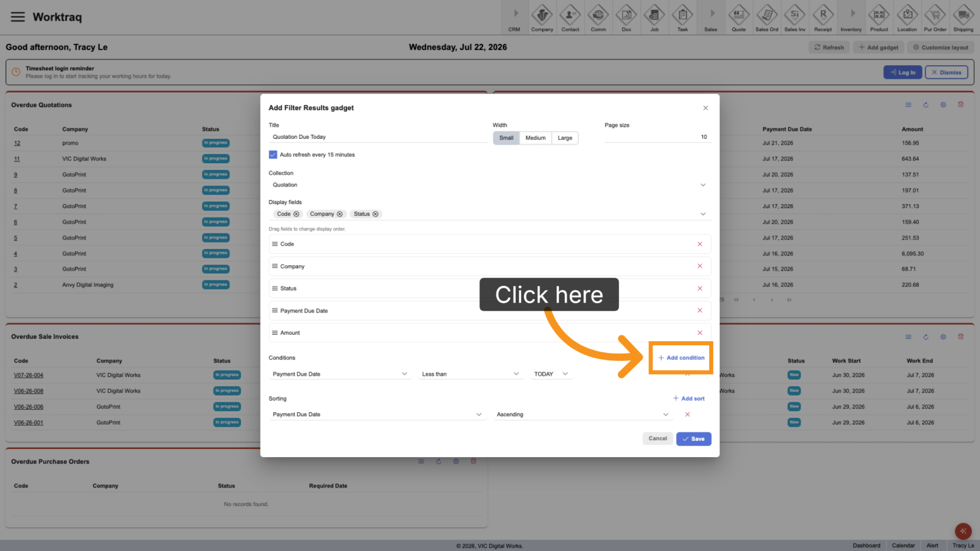
Task: Click the dashboard Refresh button
Action: [829, 47]
